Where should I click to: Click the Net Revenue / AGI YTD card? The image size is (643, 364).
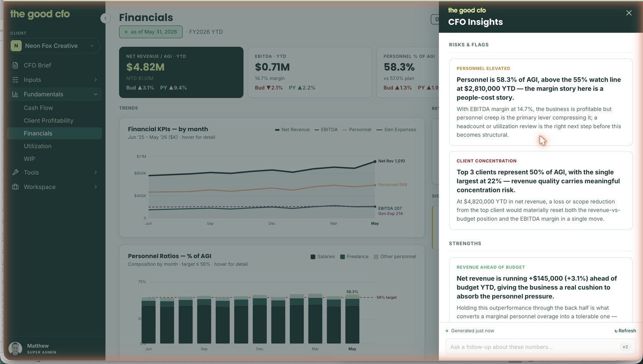tap(181, 72)
